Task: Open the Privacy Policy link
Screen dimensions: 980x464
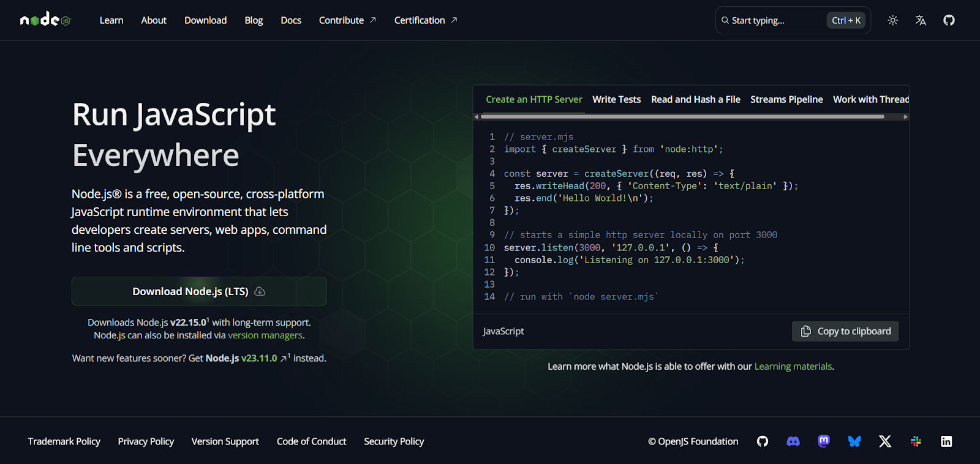Action: click(146, 441)
